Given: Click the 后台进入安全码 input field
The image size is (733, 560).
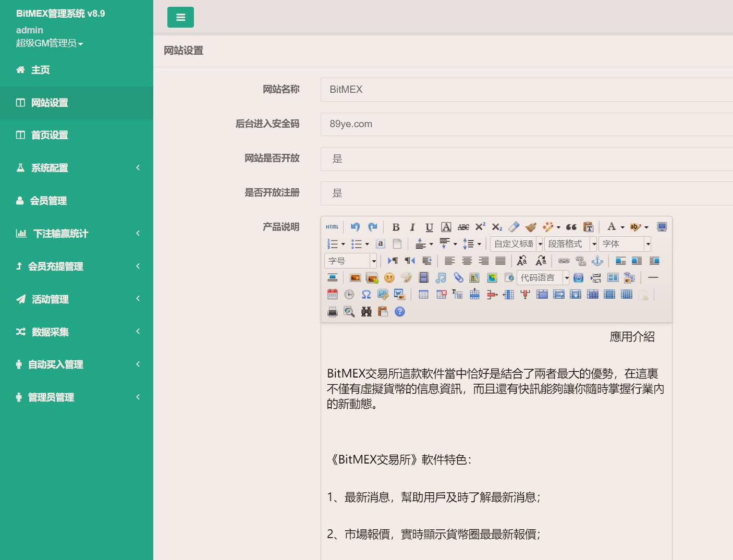Looking at the screenshot, I should pyautogui.click(x=527, y=124).
